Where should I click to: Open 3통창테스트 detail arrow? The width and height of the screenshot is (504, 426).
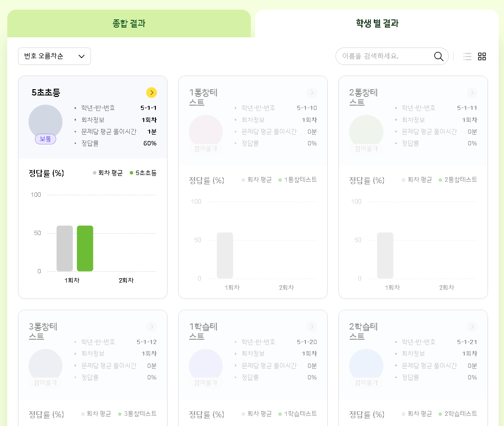[x=152, y=327]
